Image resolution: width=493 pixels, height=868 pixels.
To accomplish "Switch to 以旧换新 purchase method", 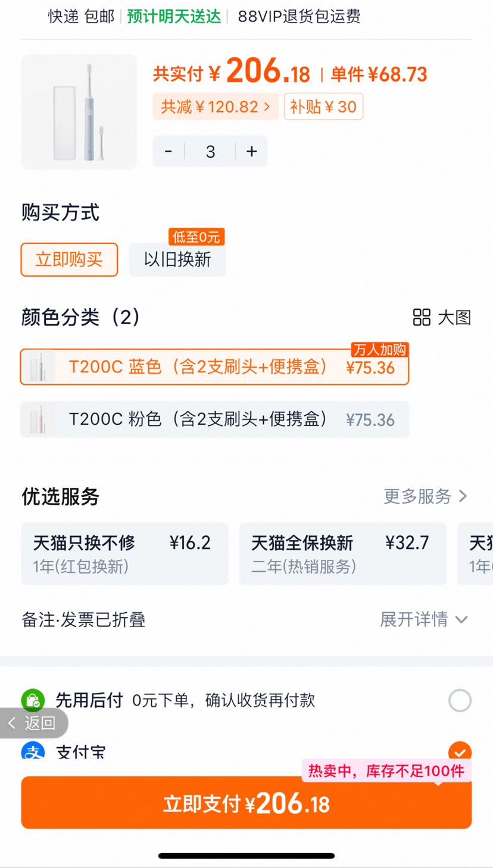I will point(177,259).
